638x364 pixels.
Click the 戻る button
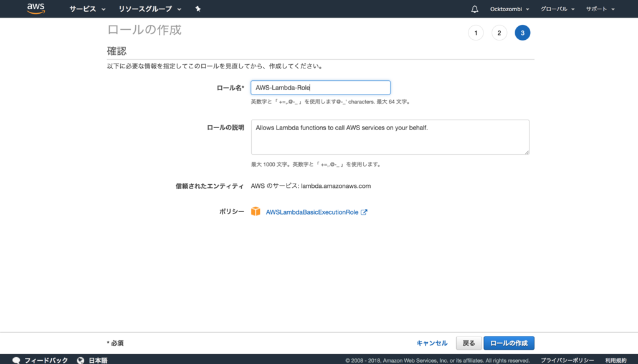469,343
